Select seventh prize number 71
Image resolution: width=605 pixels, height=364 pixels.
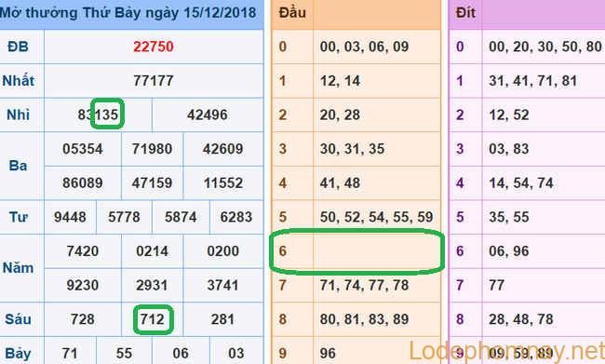(70, 353)
